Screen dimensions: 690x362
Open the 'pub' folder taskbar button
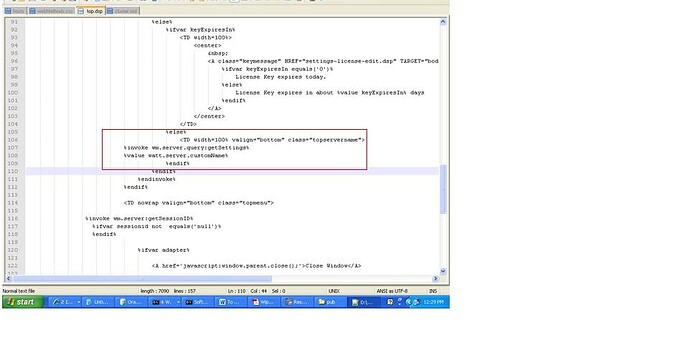pyautogui.click(x=330, y=302)
